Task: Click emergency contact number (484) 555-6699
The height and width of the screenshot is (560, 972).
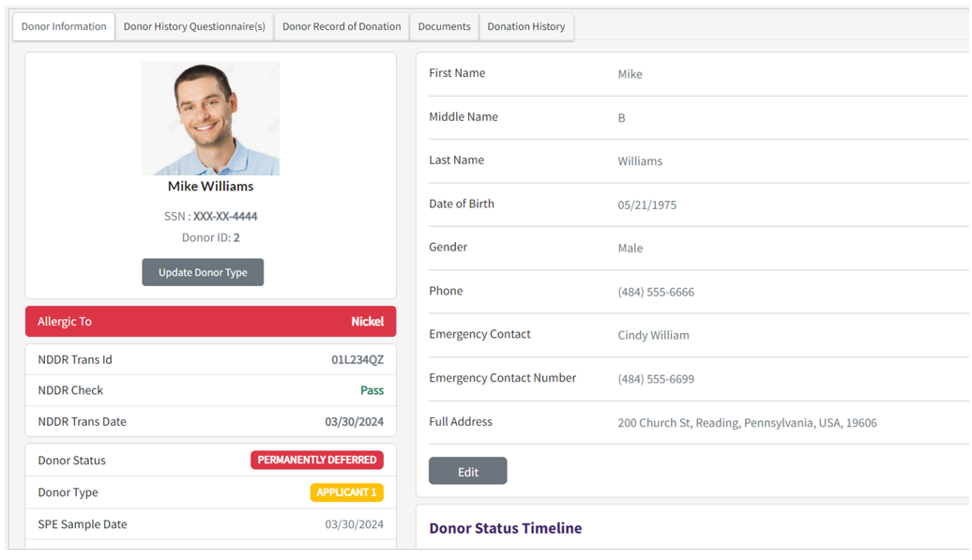Action: pyautogui.click(x=656, y=380)
